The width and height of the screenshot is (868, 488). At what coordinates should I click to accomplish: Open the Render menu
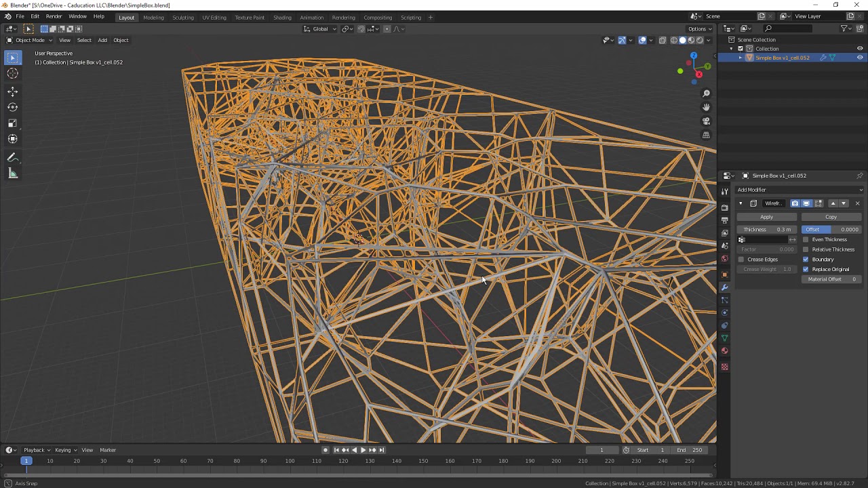54,16
